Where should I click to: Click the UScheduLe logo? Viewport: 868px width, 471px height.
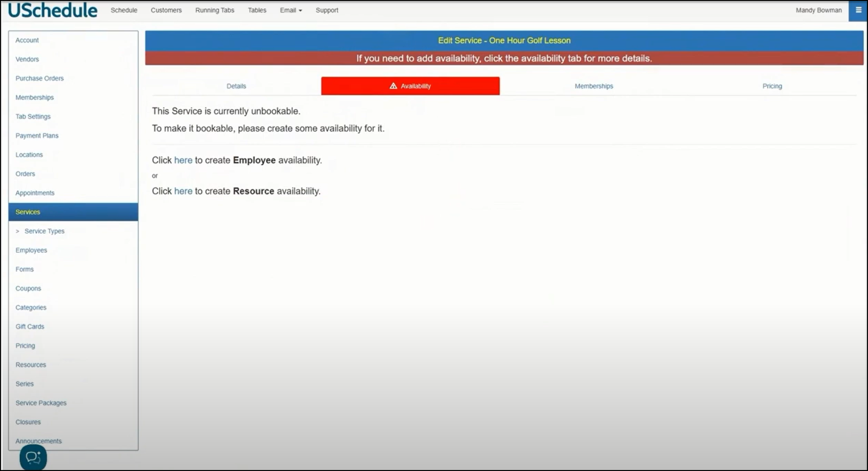(53, 10)
